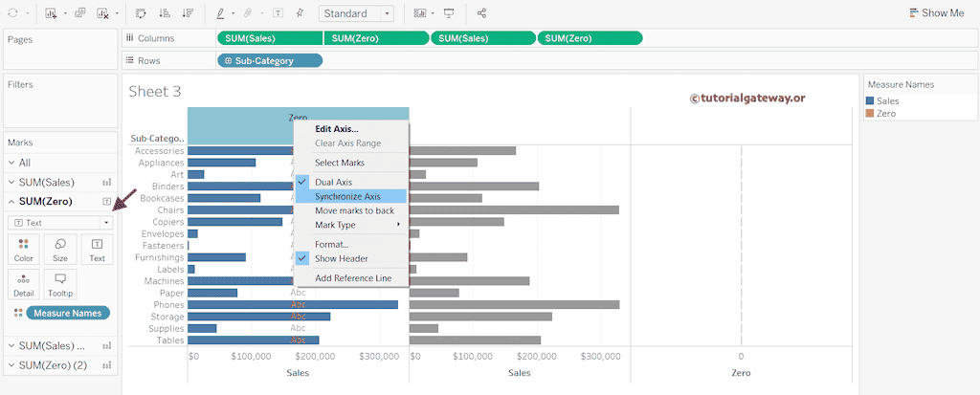This screenshot has height=395, width=980.
Task: Open the Text mark type dropdown
Action: click(x=60, y=222)
